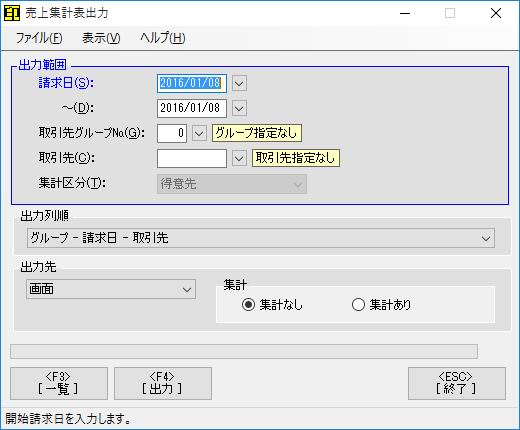Click the empty 取引先(C) input field

point(192,158)
